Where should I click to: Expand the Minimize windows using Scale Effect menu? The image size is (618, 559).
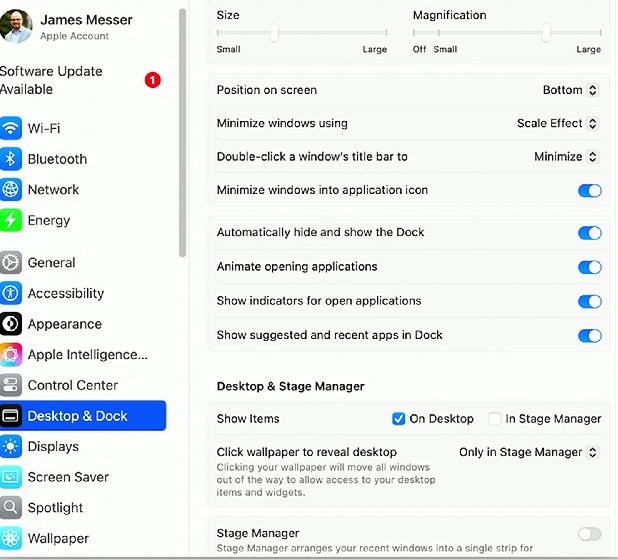[x=558, y=123]
